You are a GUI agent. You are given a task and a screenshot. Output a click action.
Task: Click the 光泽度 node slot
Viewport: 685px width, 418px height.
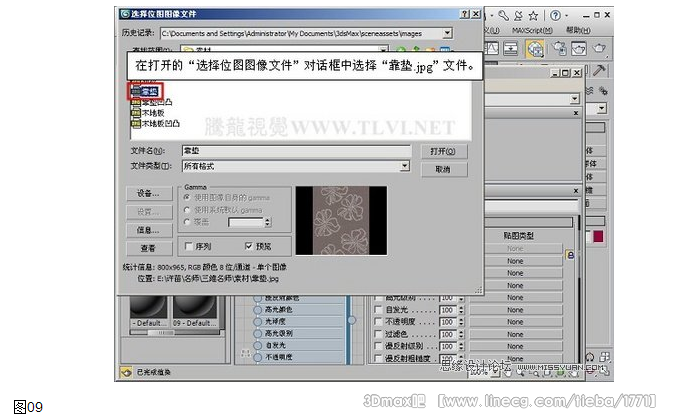[x=299, y=321]
